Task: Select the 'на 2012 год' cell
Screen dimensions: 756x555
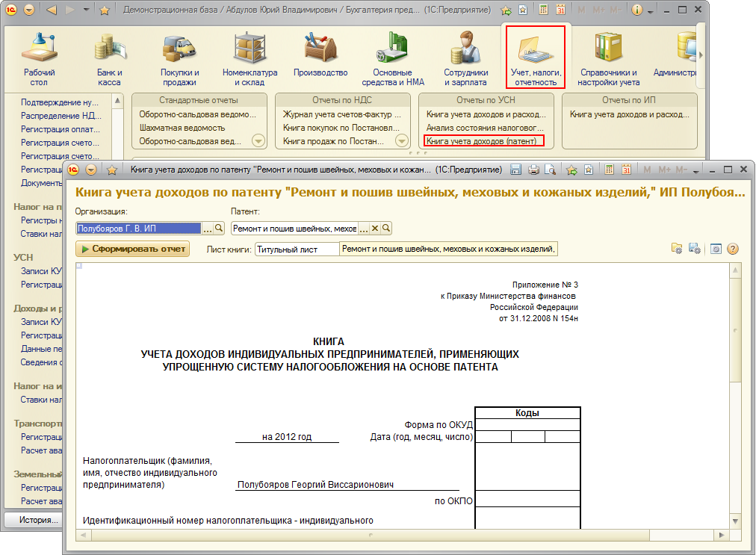Action: click(287, 437)
